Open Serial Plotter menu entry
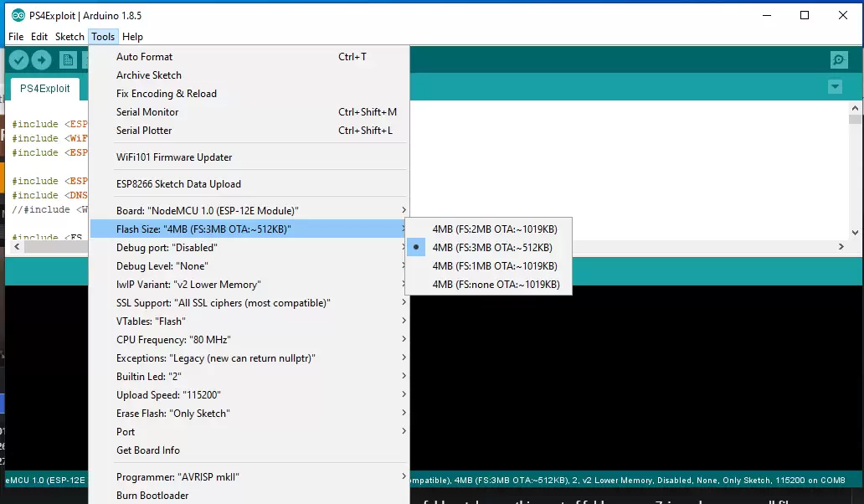864x504 pixels. [249, 131]
